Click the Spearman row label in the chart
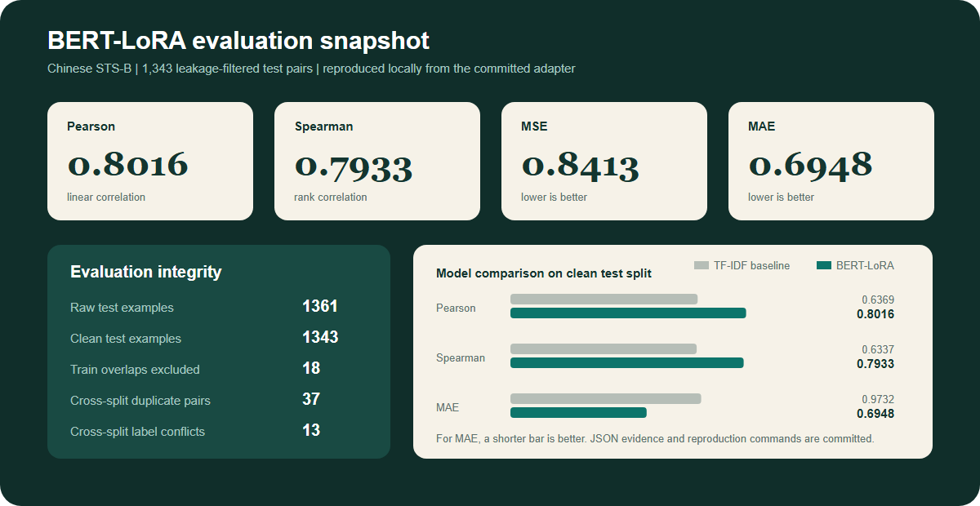This screenshot has width=980, height=506. click(461, 357)
